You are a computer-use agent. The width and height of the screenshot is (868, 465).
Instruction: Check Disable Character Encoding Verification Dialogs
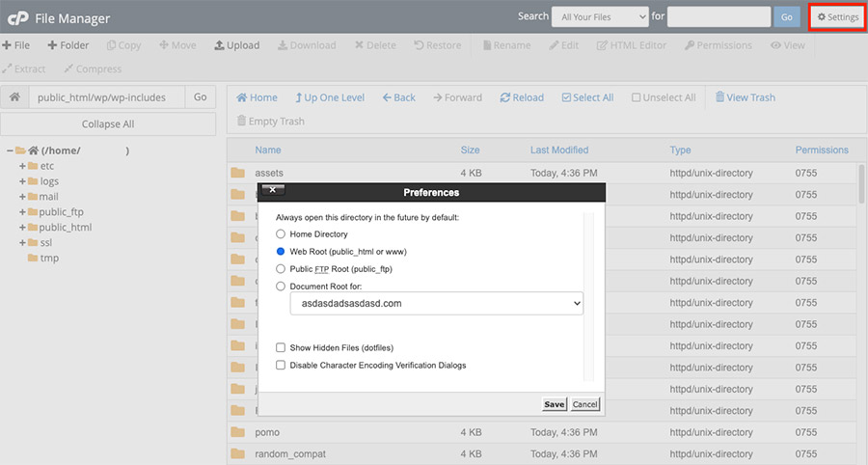tap(281, 366)
